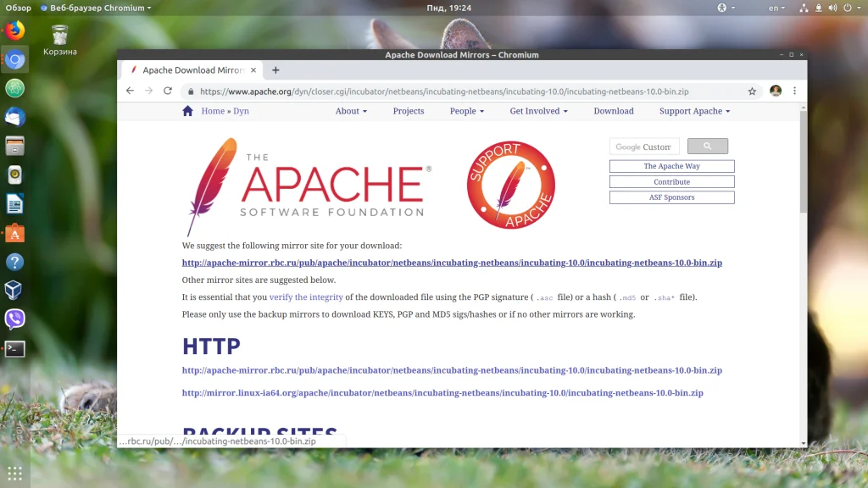The width and height of the screenshot is (868, 488).
Task: Open the Files manager dock icon
Action: coord(15,146)
